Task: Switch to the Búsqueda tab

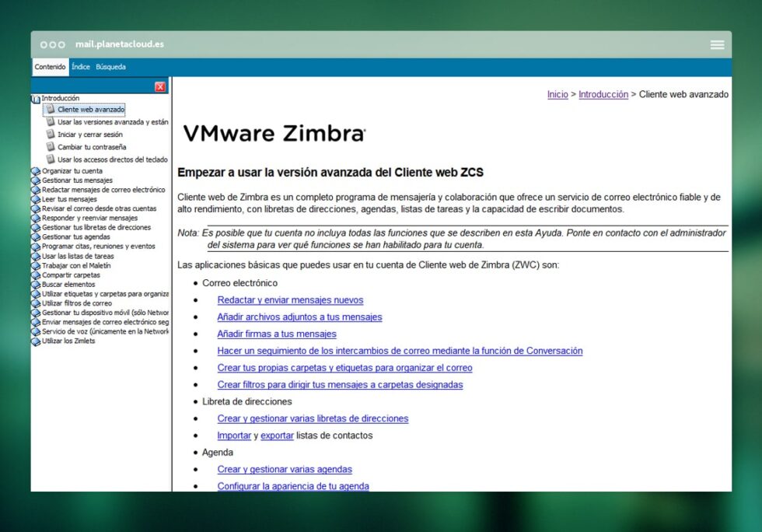Action: point(110,67)
